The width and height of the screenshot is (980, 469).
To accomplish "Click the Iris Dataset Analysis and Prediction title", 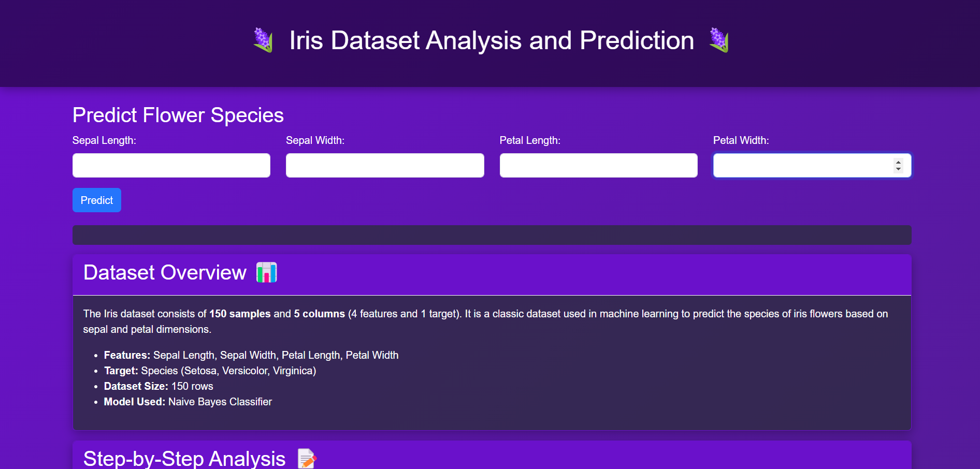I will coord(492,40).
